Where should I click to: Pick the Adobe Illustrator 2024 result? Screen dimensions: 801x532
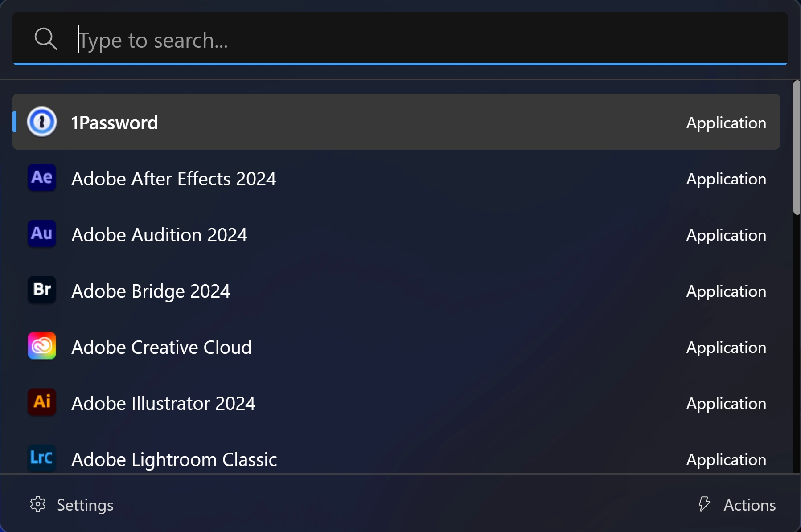[x=396, y=403]
